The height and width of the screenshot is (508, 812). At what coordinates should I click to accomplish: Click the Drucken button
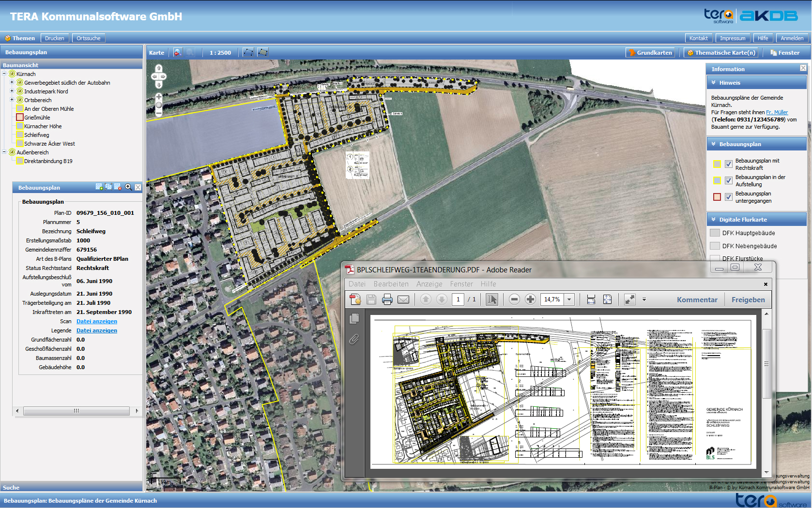click(x=54, y=38)
